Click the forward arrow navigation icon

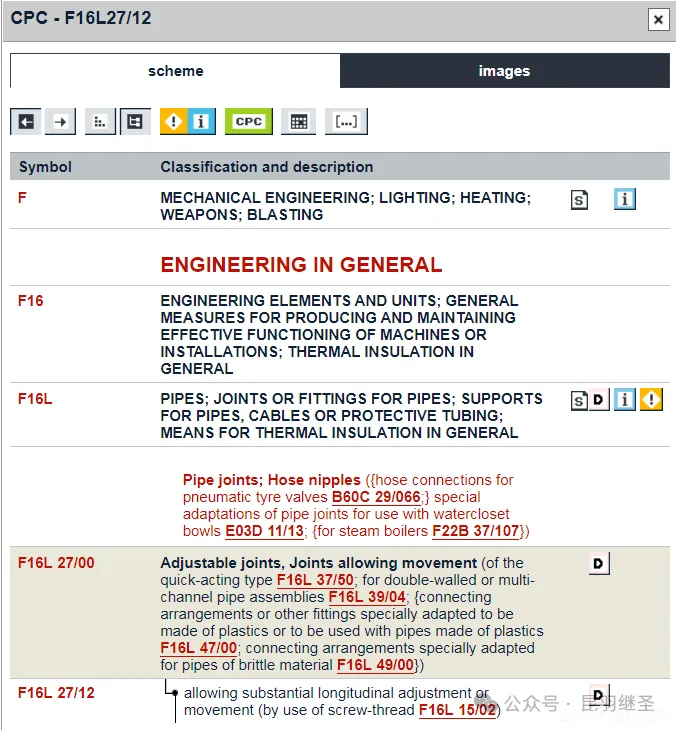[61, 122]
